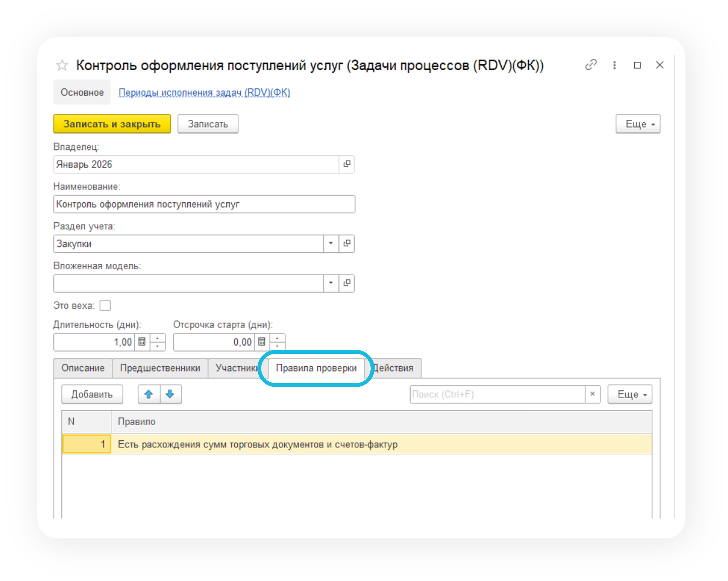Click the Записать и закрыть button
728x581 pixels.
click(112, 124)
